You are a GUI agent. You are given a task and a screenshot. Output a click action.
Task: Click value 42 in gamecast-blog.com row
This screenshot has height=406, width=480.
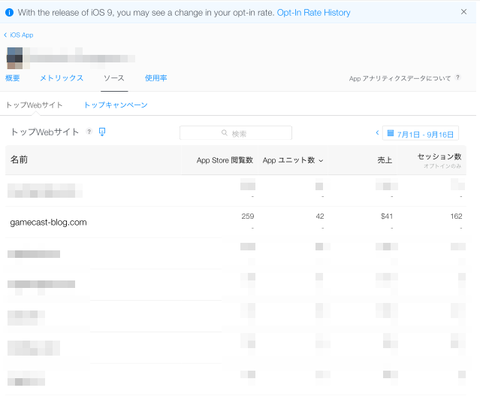pyautogui.click(x=320, y=216)
